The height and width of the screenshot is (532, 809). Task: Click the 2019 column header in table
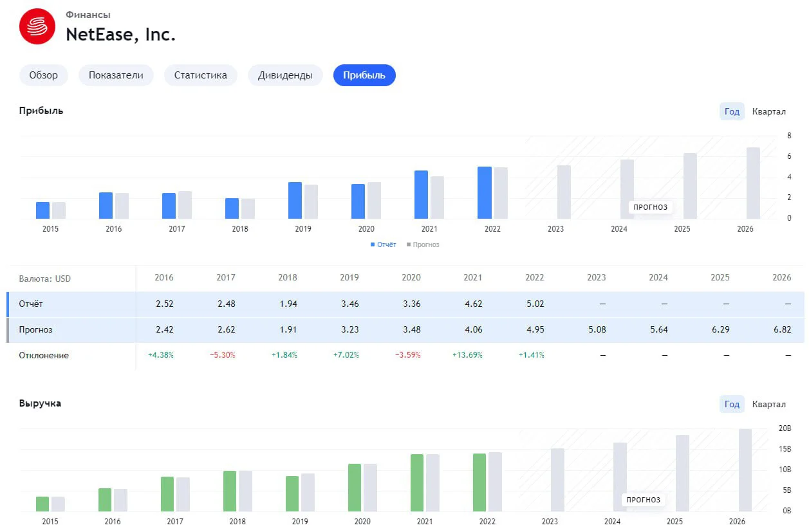(x=349, y=278)
